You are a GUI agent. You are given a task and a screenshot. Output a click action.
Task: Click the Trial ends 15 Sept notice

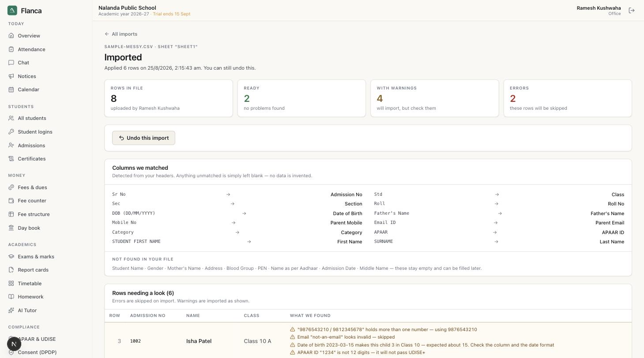coord(172,14)
